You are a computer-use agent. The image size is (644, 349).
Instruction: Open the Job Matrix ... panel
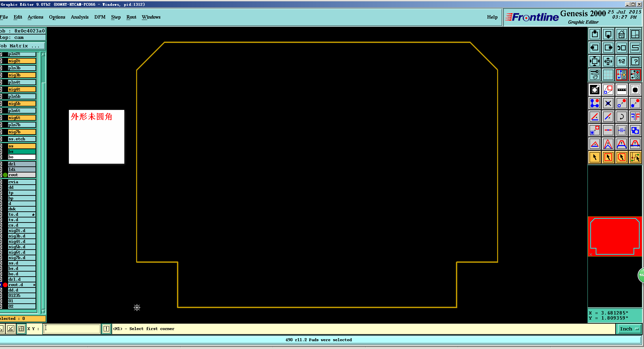(22, 46)
